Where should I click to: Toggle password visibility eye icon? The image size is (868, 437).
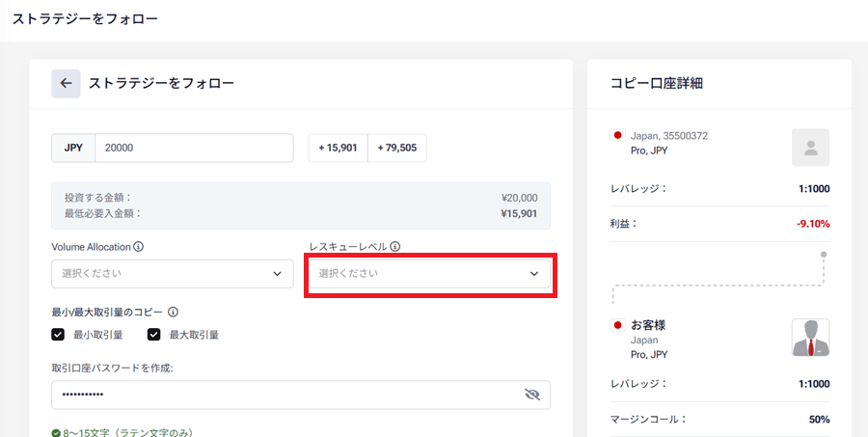(532, 395)
